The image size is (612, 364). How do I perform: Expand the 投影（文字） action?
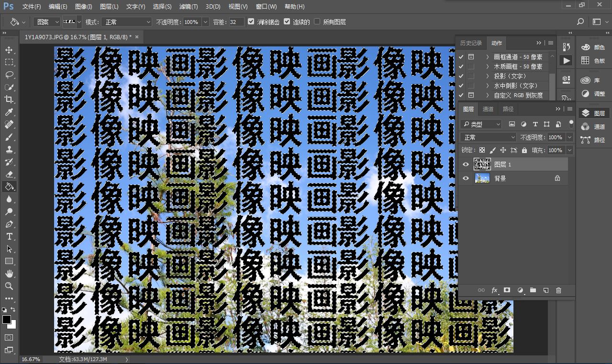(x=487, y=76)
